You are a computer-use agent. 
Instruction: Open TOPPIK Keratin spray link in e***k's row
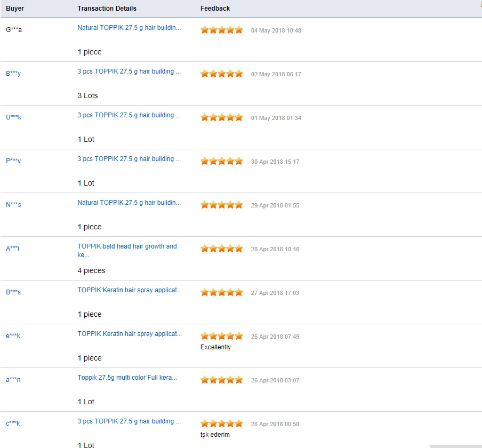point(130,334)
